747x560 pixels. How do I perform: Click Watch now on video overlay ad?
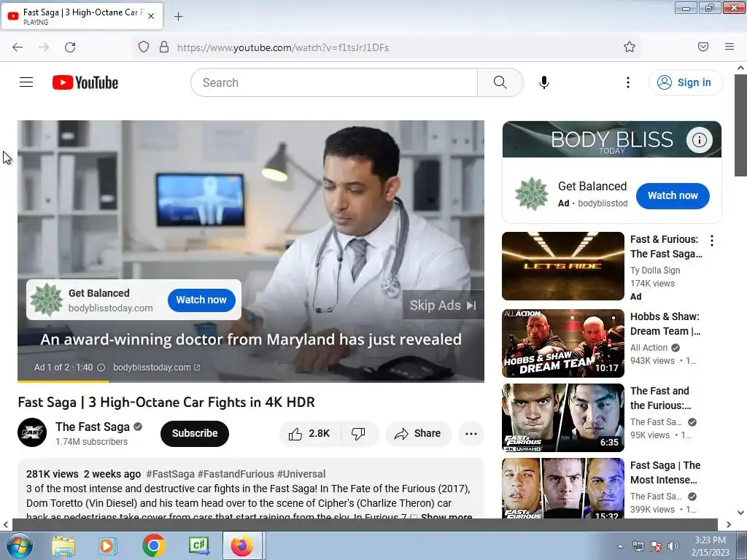coord(201,300)
